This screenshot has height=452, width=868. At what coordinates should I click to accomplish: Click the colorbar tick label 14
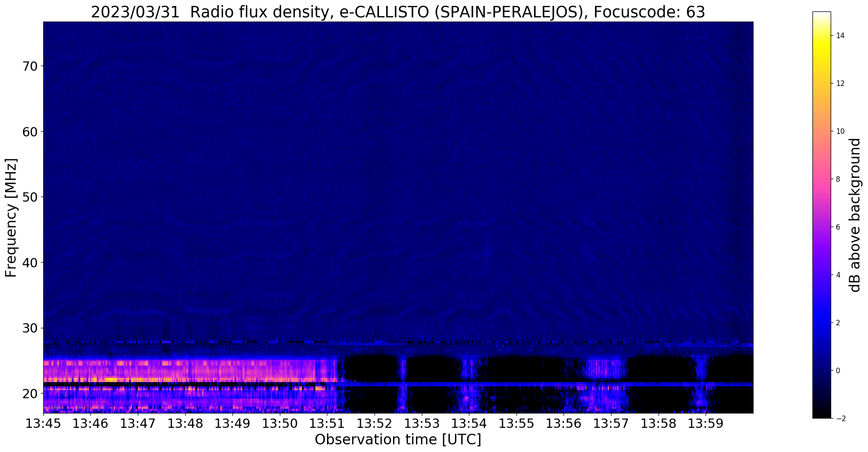840,36
